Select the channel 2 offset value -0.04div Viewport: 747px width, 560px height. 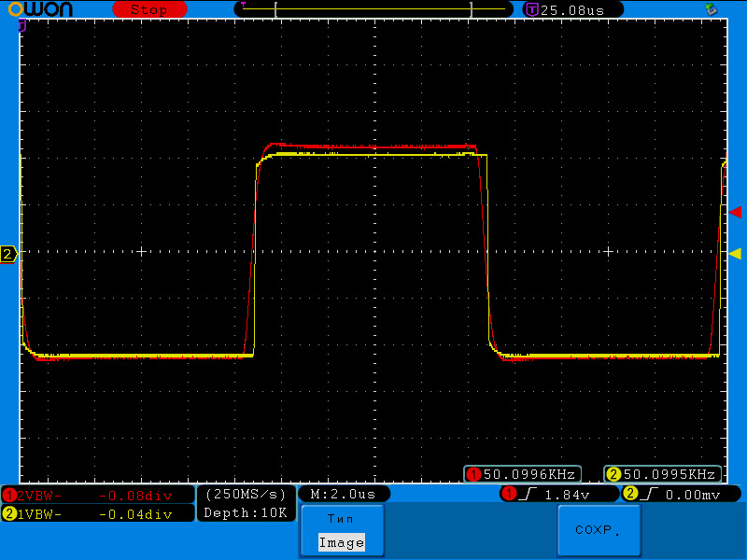click(135, 514)
